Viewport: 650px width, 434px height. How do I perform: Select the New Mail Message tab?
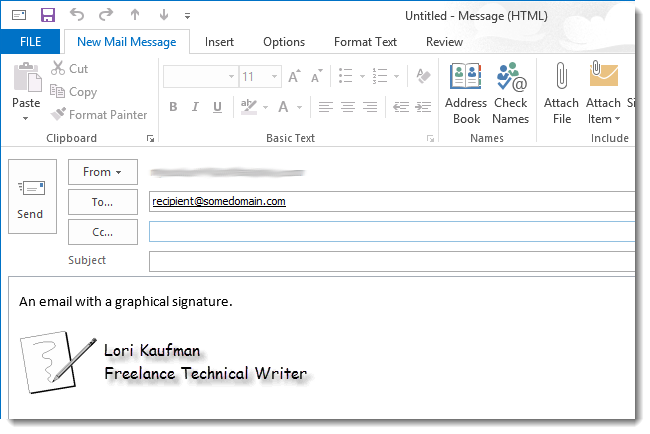coord(126,41)
